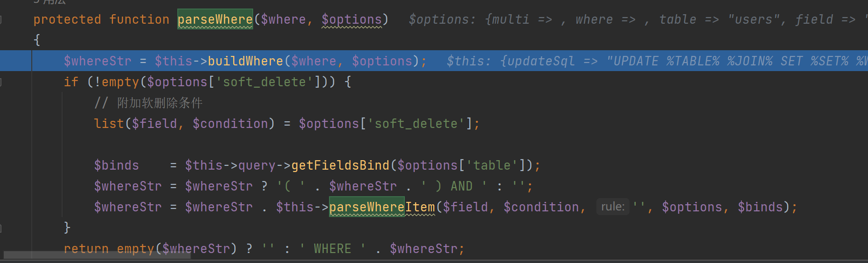Click inline debug value '$this: {updateSql'

point(510,61)
